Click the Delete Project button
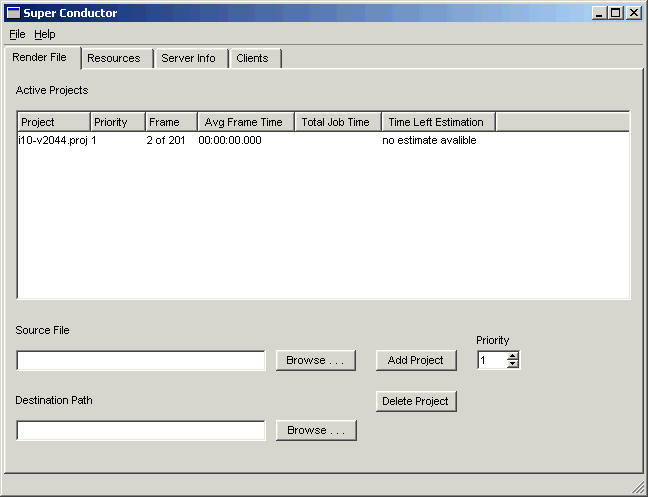 (416, 401)
